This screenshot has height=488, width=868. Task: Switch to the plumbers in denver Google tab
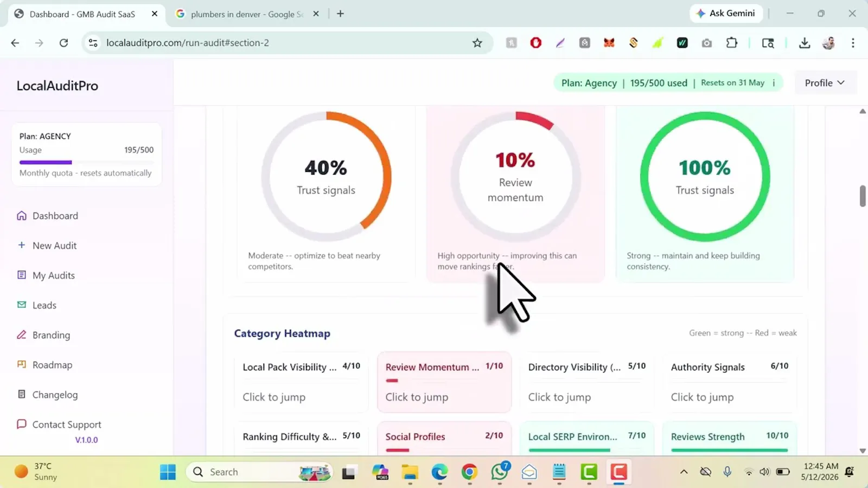247,14
